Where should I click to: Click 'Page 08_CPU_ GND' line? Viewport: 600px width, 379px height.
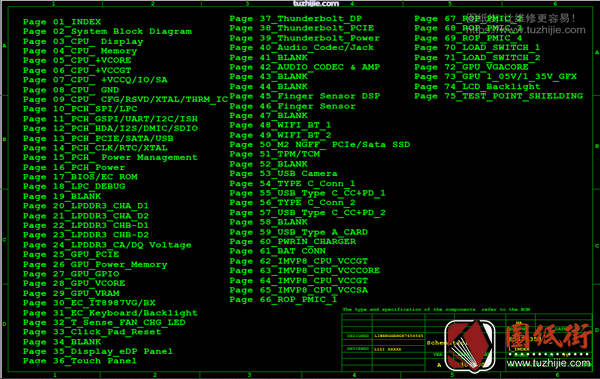pos(71,90)
